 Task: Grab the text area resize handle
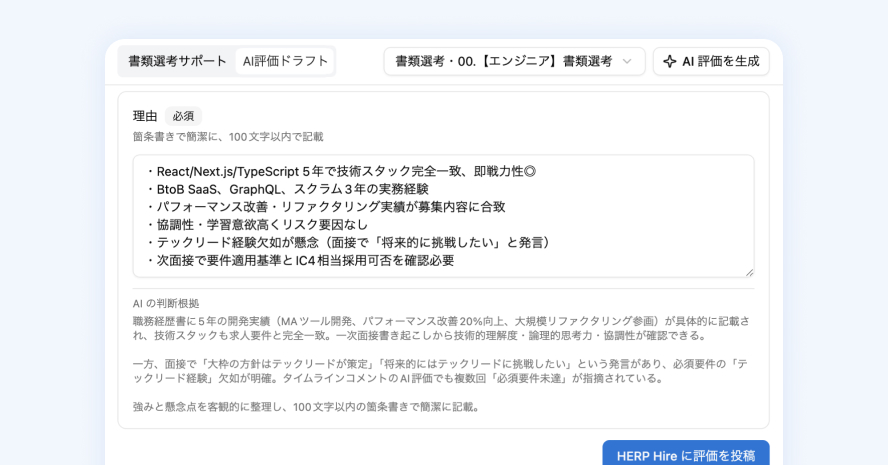click(x=749, y=272)
